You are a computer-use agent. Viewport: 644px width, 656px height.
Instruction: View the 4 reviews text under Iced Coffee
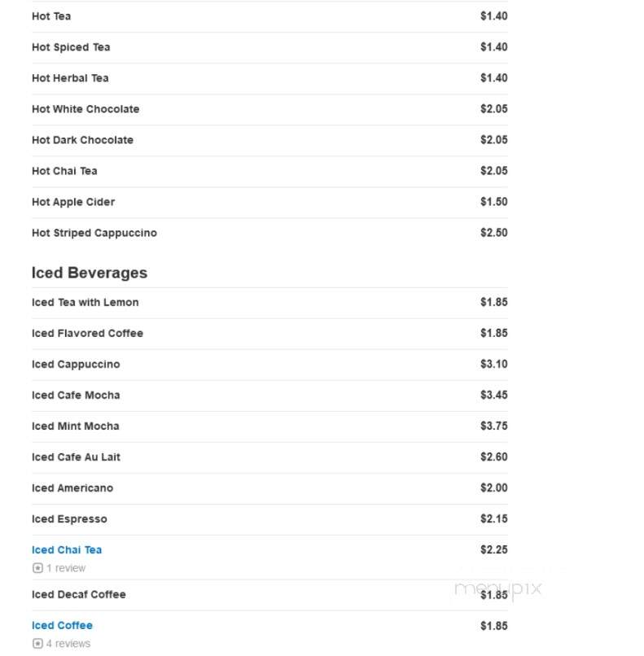[68, 644]
